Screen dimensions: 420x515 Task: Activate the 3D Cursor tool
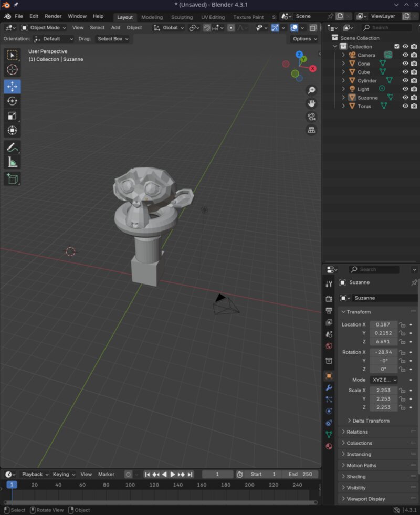[13, 70]
